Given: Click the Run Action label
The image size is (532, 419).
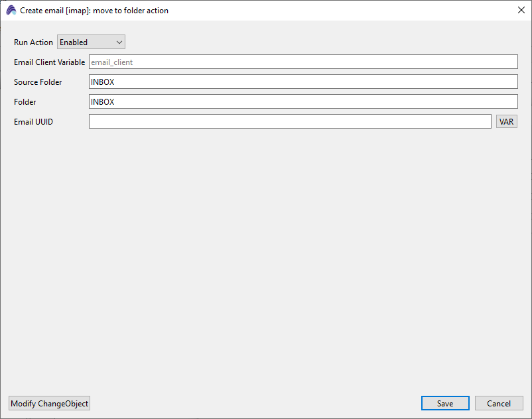Looking at the screenshot, I should click(x=33, y=42).
